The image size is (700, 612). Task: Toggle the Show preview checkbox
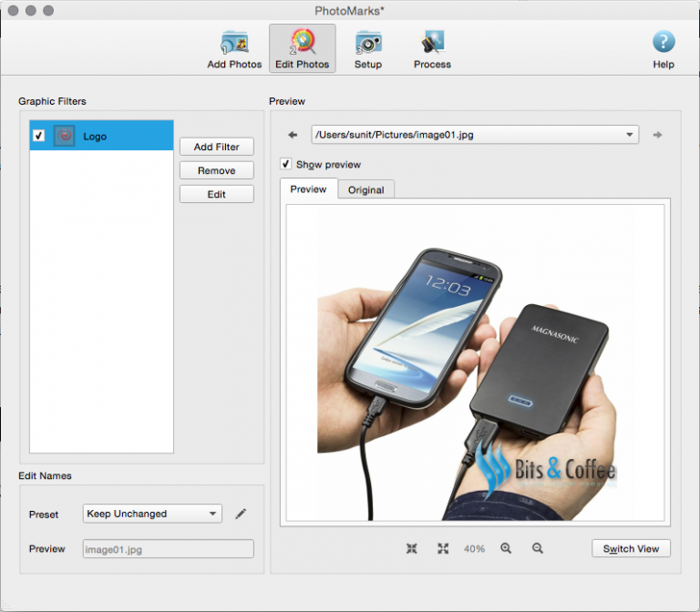click(x=286, y=165)
